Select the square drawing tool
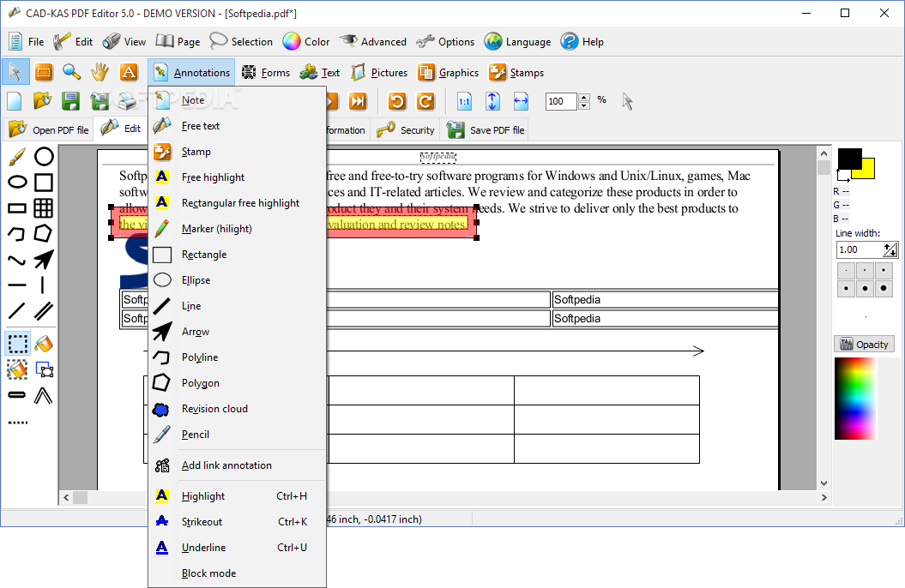The width and height of the screenshot is (905, 588). click(x=44, y=183)
